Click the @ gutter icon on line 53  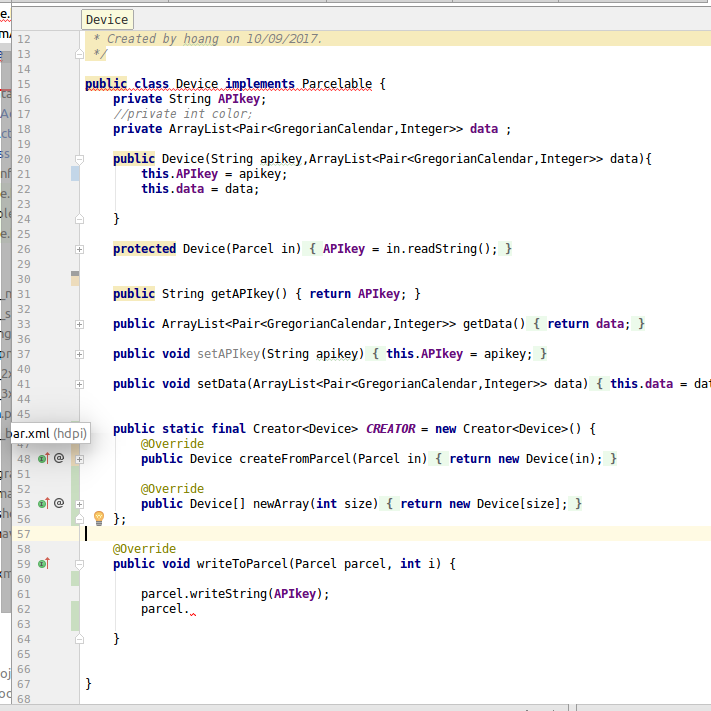click(59, 504)
